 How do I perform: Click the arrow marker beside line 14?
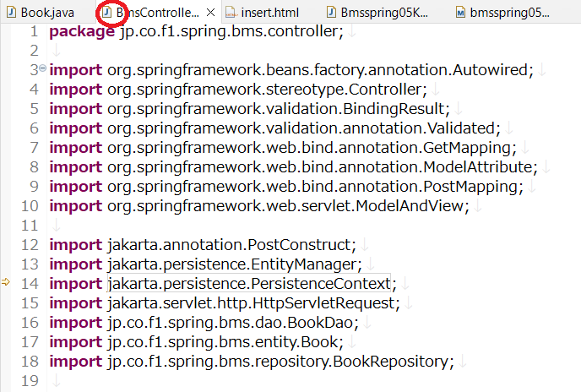point(6,283)
